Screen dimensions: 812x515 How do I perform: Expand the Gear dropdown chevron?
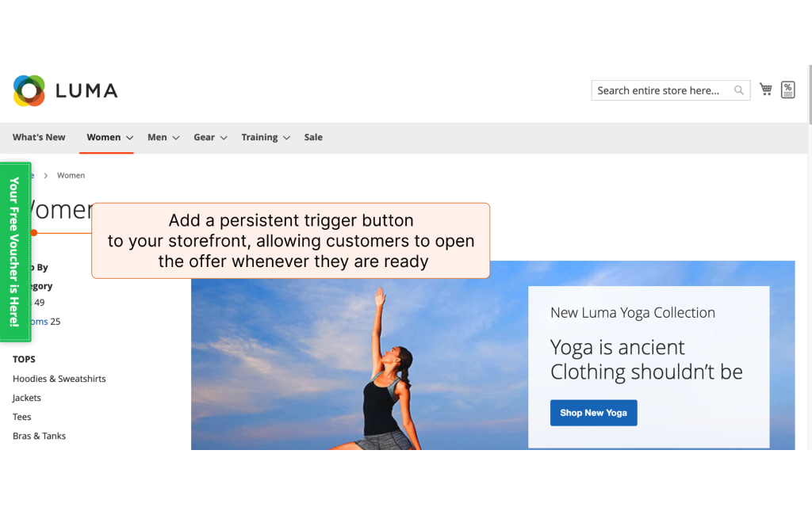[x=224, y=138]
